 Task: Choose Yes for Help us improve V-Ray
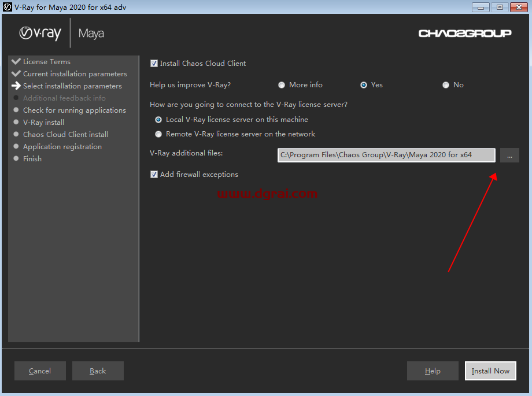coord(364,85)
